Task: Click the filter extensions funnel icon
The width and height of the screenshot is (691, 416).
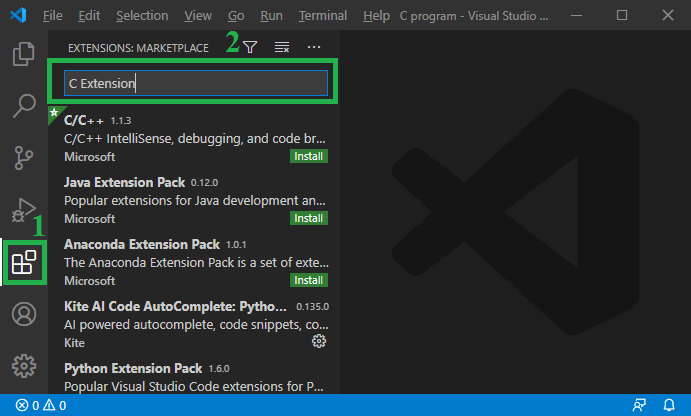Action: click(x=250, y=47)
